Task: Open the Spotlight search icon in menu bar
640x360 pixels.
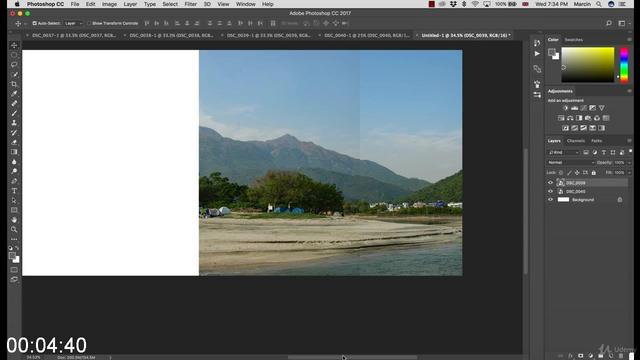Action: (x=599, y=4)
